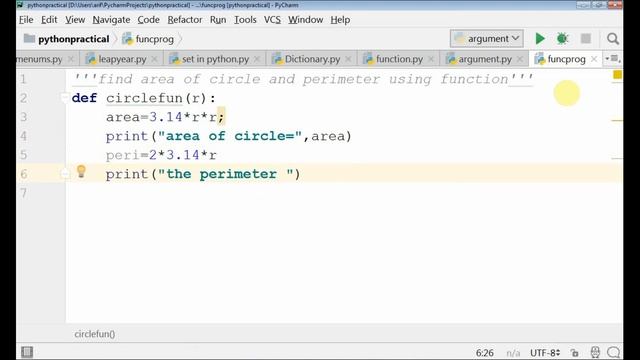The width and height of the screenshot is (640, 360).
Task: Place cursor in 'circlefun' function name
Action: click(144, 98)
